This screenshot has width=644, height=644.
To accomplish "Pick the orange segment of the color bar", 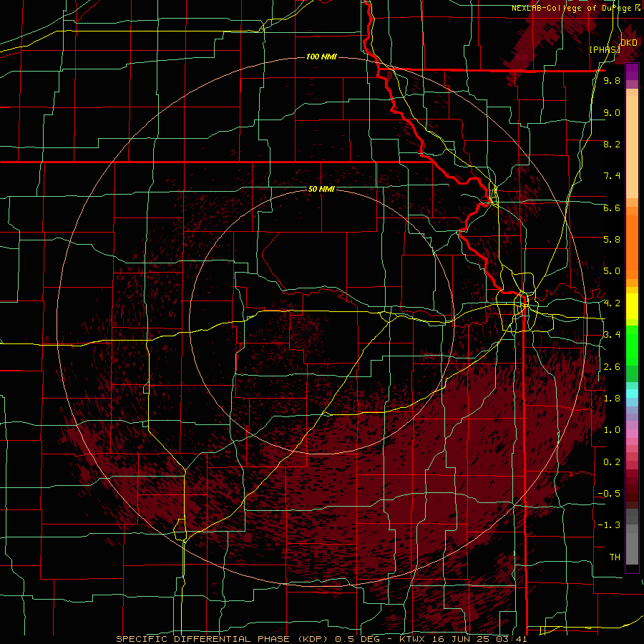I will (x=632, y=246).
